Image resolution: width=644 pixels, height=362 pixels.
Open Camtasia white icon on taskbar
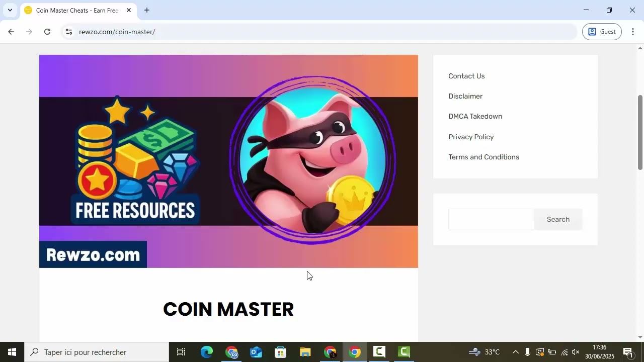pos(379,352)
